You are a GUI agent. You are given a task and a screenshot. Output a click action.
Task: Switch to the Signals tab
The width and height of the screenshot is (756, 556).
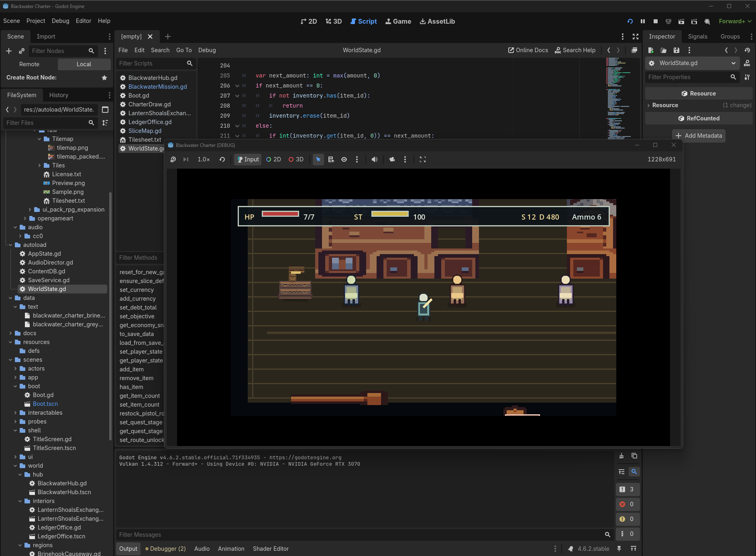click(x=697, y=37)
